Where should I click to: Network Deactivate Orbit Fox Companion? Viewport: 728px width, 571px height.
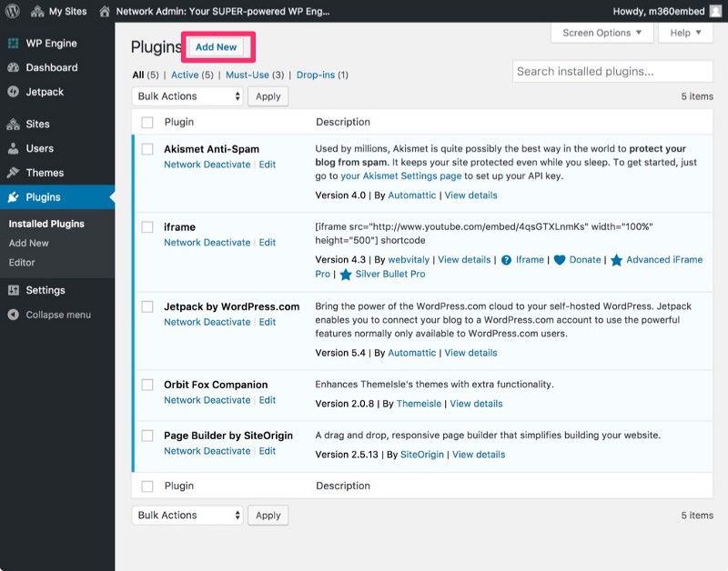[x=207, y=400]
